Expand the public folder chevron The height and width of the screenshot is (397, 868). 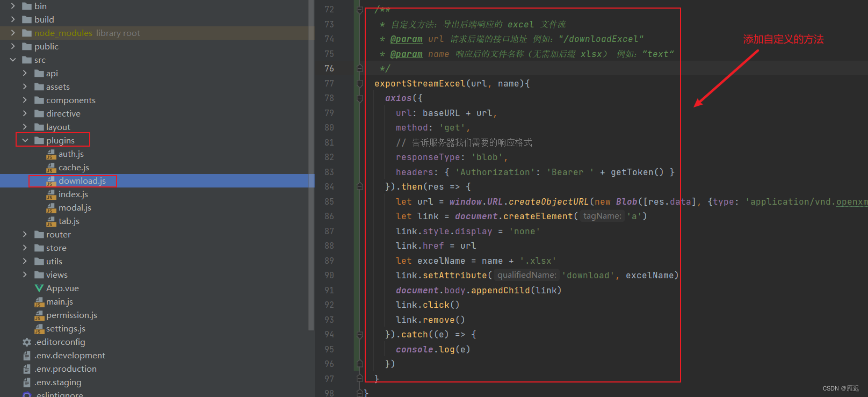pyautogui.click(x=13, y=46)
